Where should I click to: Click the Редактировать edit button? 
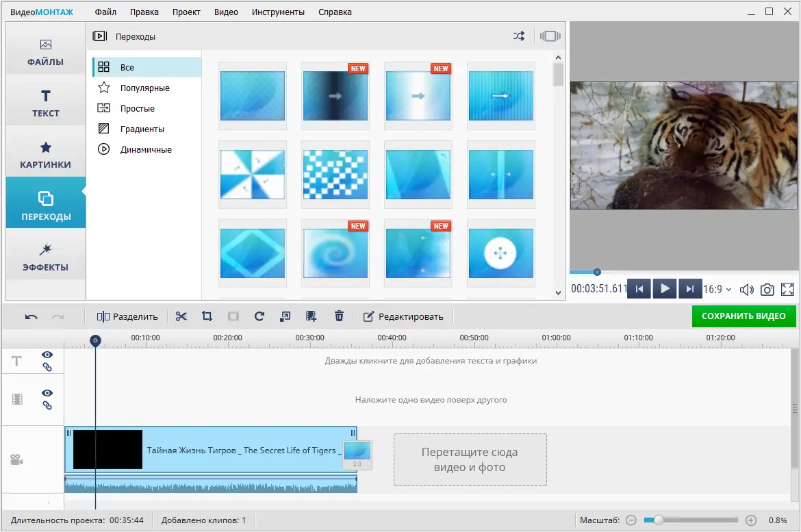pos(403,317)
